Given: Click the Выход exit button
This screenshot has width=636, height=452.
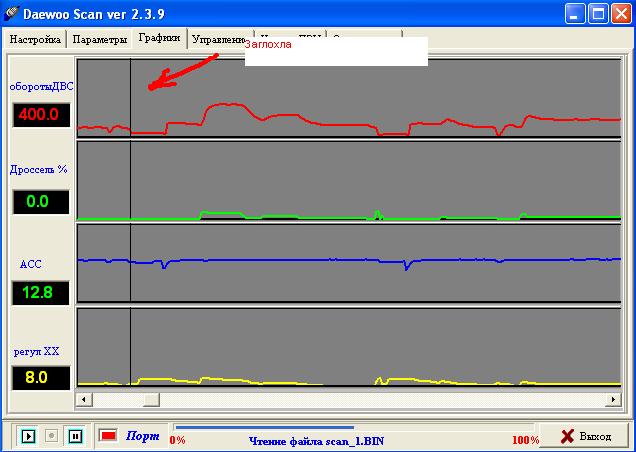Looking at the screenshot, I should point(584,436).
